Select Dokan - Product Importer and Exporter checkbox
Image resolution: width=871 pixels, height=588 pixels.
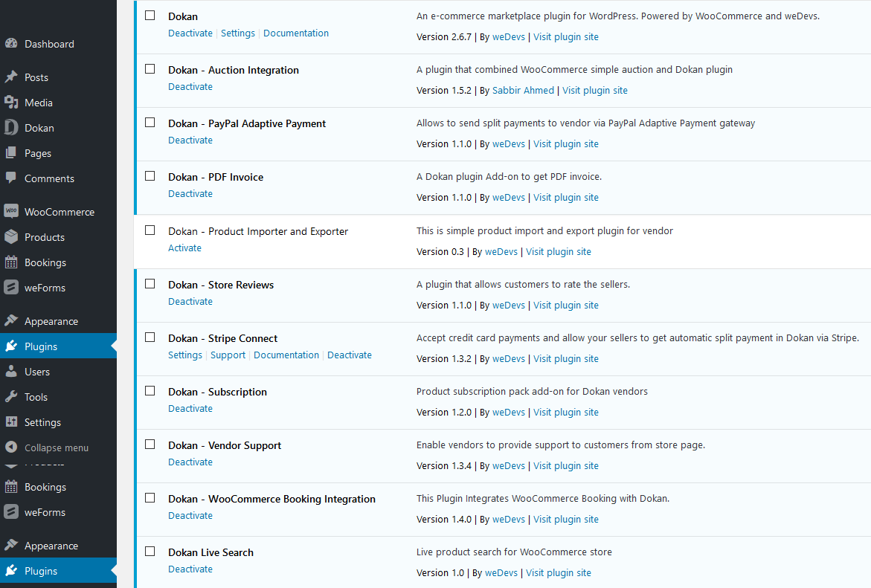point(150,230)
